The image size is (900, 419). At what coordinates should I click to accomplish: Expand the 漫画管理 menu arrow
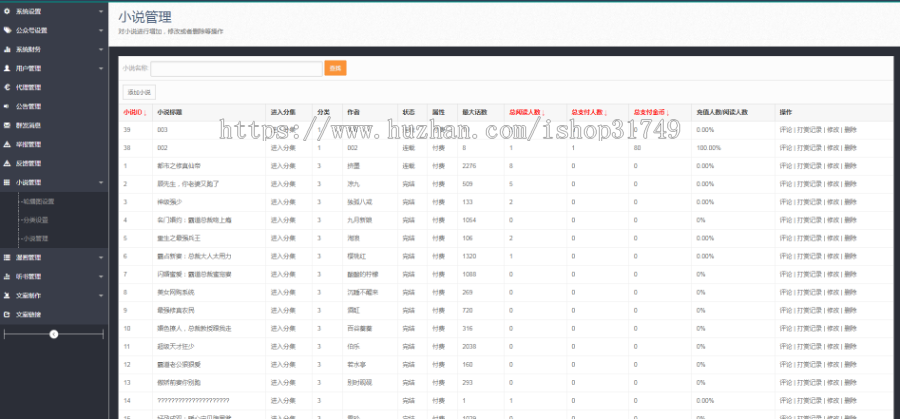click(101, 258)
